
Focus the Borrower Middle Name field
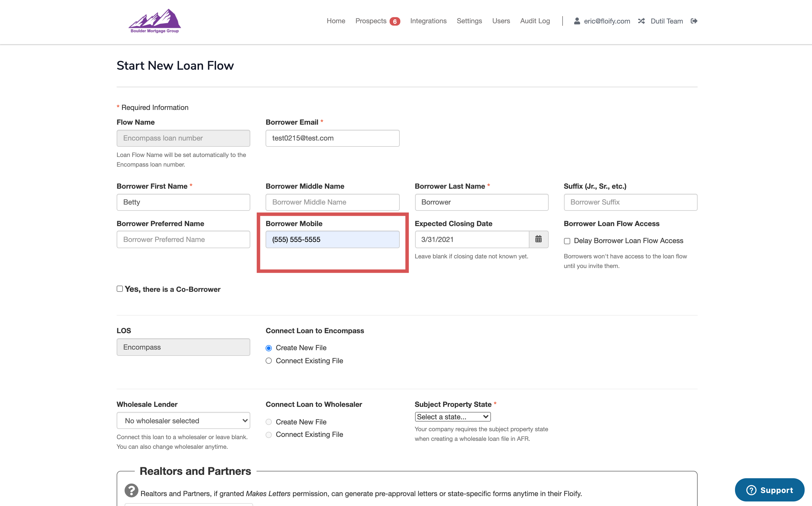[332, 202]
